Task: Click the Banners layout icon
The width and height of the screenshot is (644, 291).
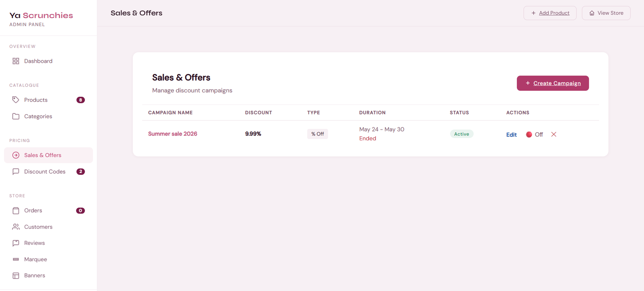Action: click(x=16, y=276)
